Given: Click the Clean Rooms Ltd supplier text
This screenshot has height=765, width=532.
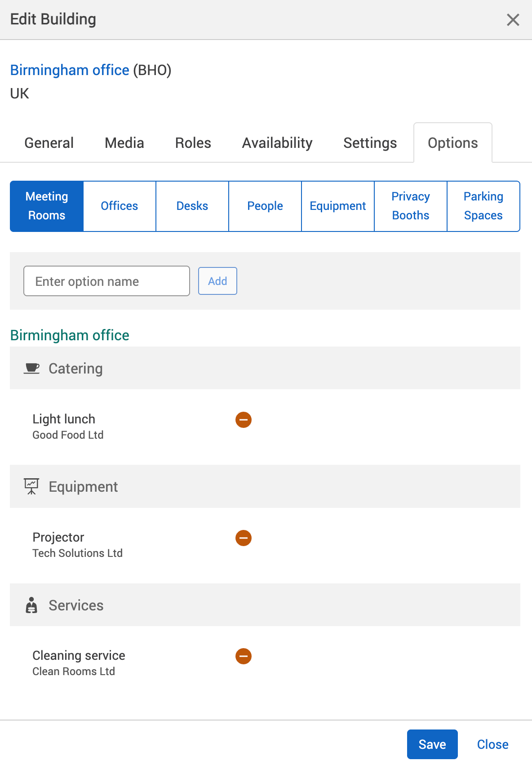Looking at the screenshot, I should pos(74,672).
